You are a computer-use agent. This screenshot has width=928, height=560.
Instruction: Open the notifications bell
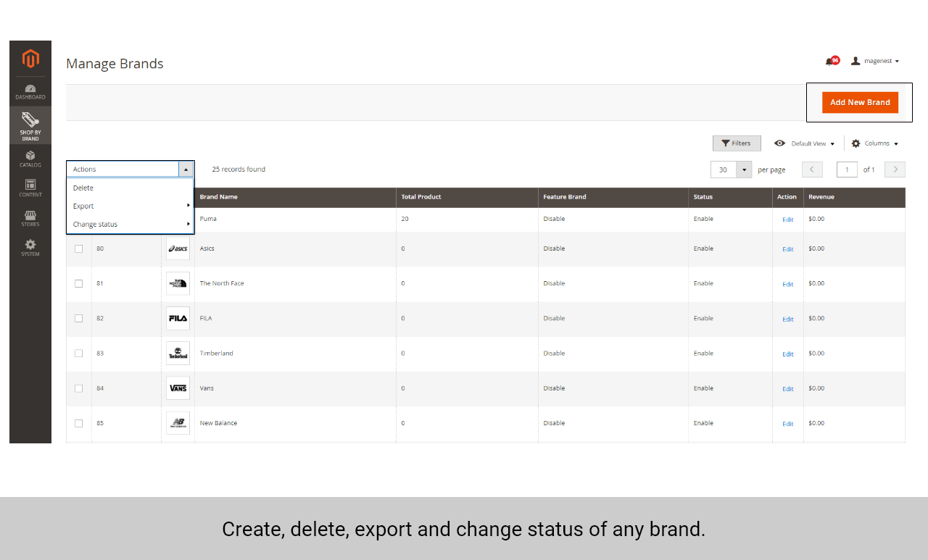829,61
